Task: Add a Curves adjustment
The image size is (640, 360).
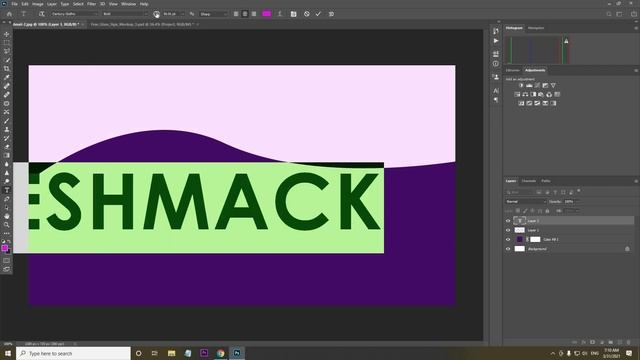Action: pyautogui.click(x=537, y=85)
